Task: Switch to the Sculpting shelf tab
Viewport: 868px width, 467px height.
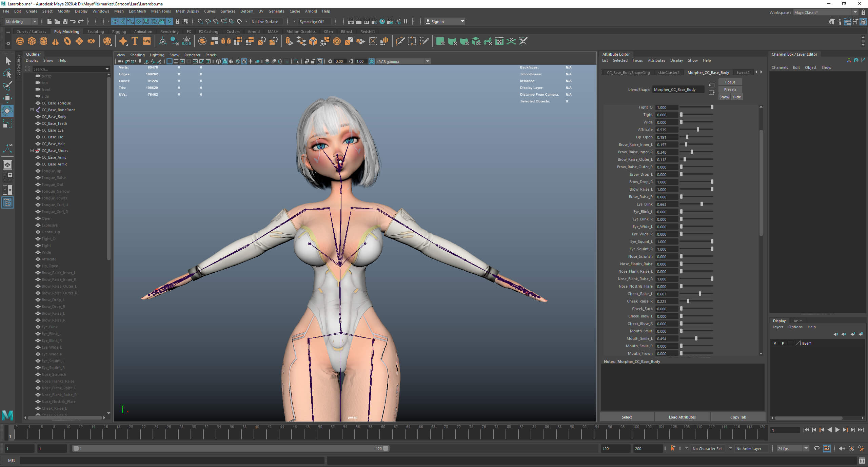Action: pyautogui.click(x=96, y=32)
